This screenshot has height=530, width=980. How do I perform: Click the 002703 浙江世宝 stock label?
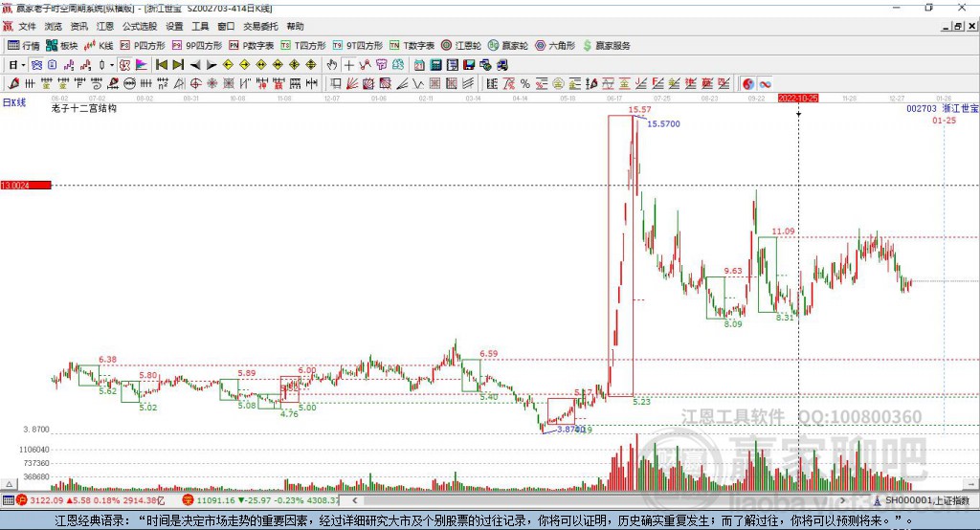(x=942, y=108)
